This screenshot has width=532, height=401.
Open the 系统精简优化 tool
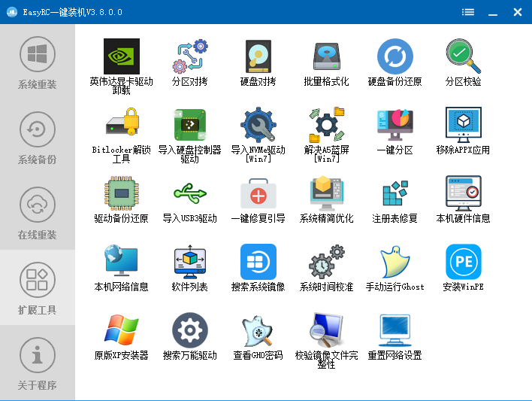pyautogui.click(x=326, y=199)
